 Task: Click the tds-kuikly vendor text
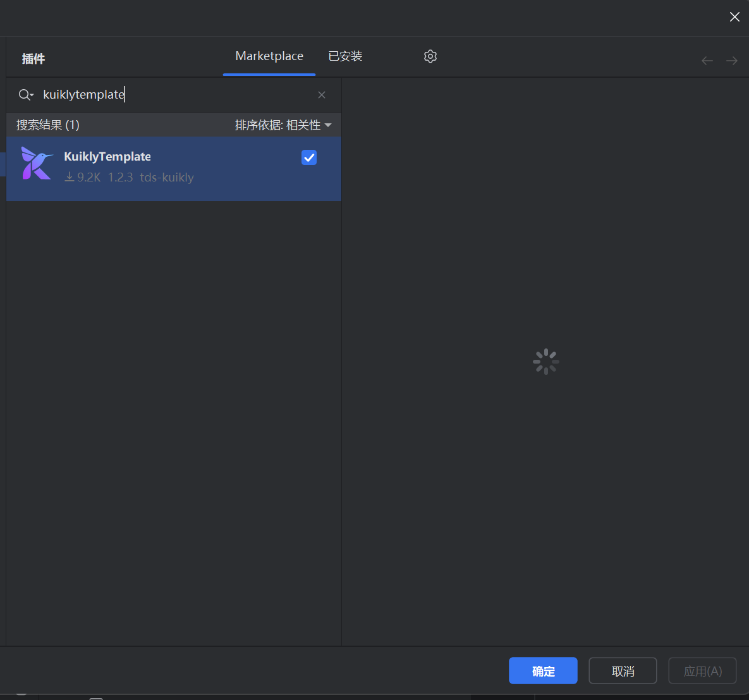point(167,177)
